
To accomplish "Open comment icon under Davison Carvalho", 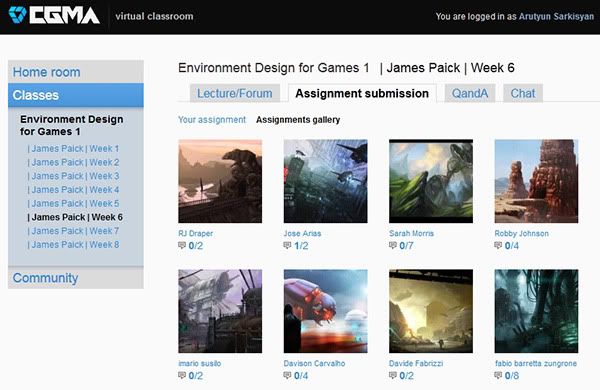I will (287, 375).
